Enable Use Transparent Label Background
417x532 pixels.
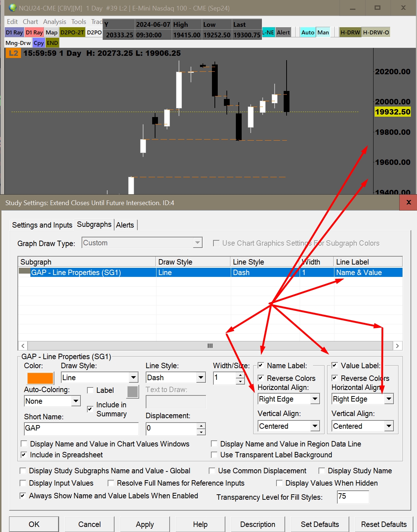(x=214, y=455)
